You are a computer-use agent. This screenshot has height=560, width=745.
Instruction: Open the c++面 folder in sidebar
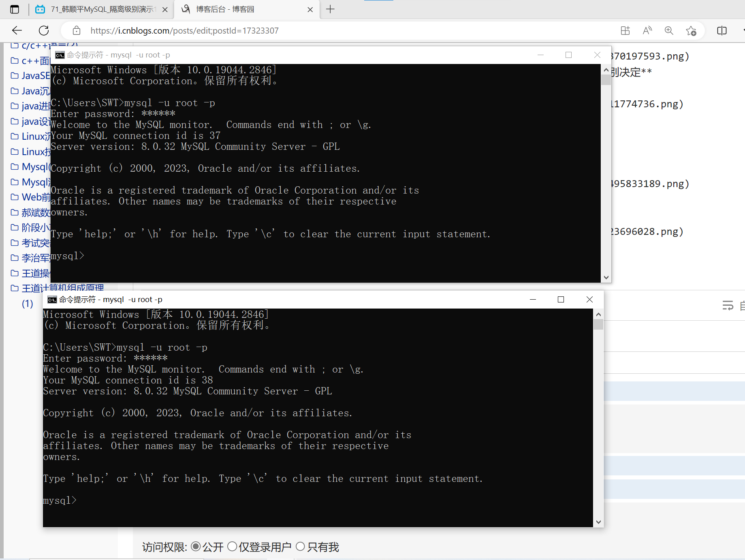pos(30,61)
